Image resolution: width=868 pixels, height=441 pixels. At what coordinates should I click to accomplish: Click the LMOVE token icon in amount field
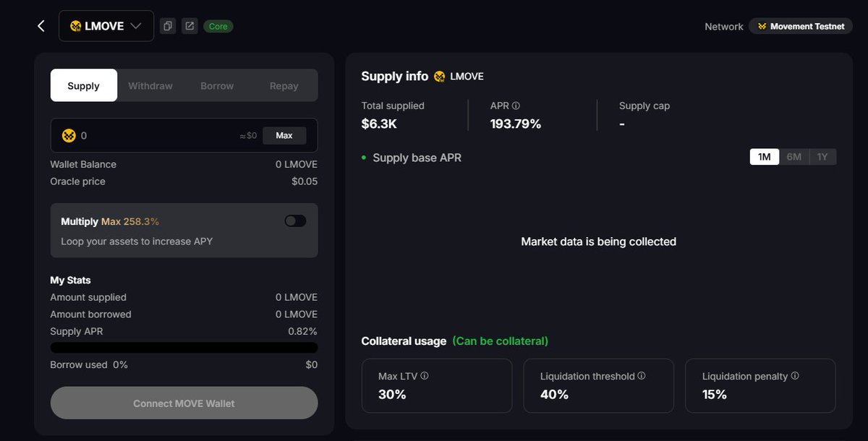click(69, 135)
